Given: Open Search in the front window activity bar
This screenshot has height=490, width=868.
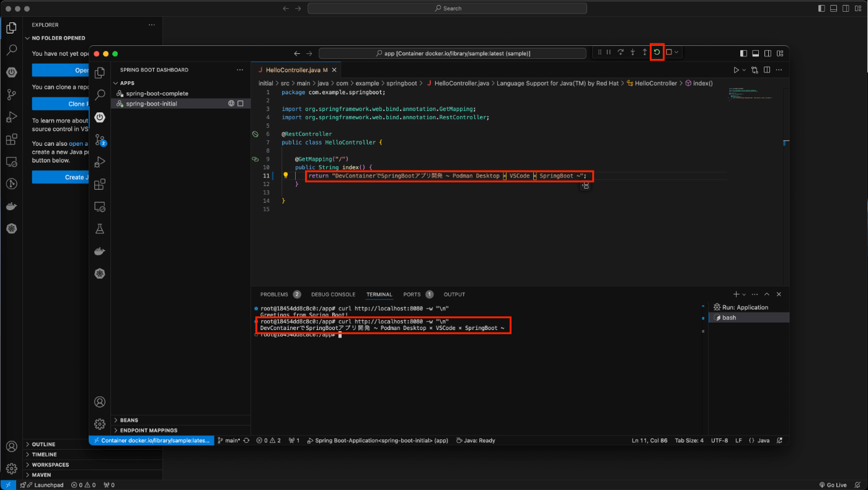Looking at the screenshot, I should (100, 95).
